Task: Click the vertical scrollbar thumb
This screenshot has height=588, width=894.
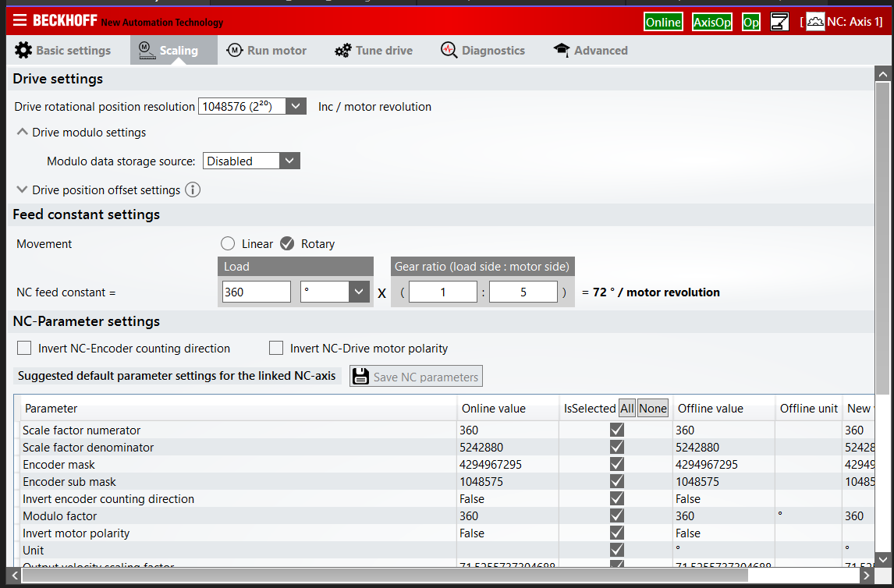Action: click(x=882, y=238)
